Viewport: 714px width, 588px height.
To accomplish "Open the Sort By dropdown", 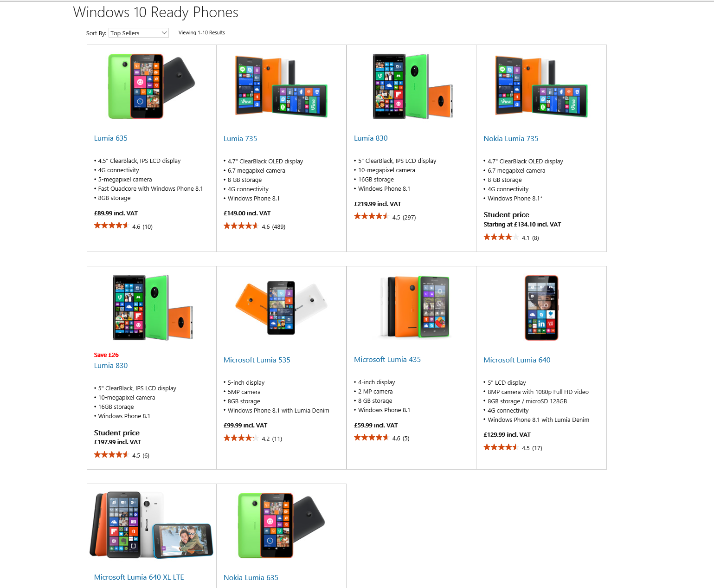I will (x=138, y=33).
